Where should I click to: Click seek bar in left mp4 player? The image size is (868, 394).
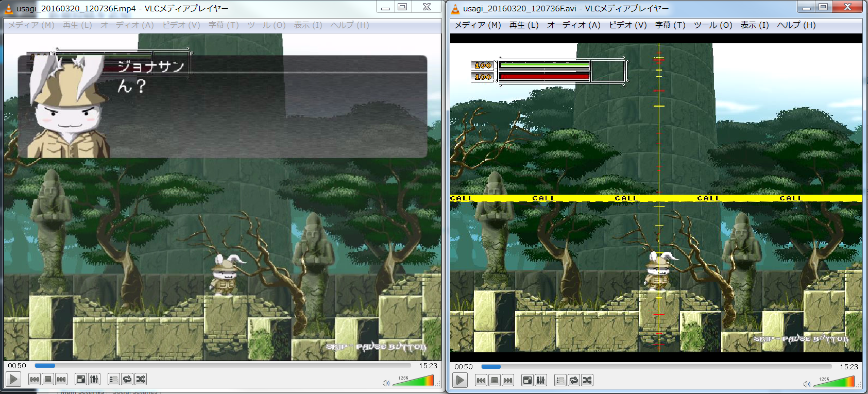[223, 366]
